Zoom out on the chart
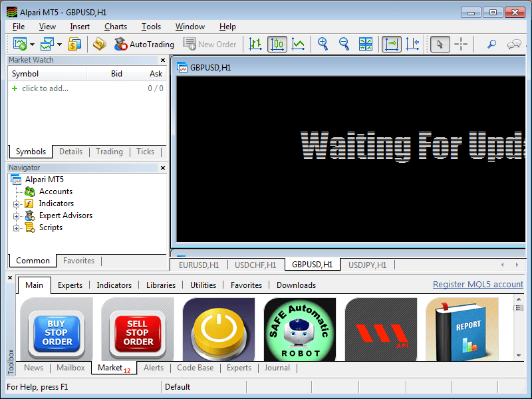The image size is (532, 399). tap(344, 45)
